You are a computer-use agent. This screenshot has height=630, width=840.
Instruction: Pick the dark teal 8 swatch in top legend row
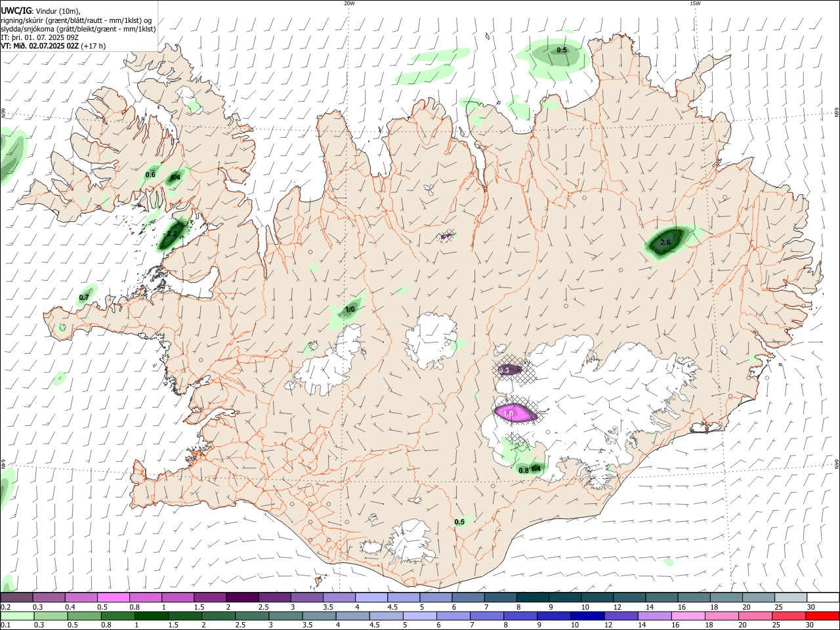point(532,597)
